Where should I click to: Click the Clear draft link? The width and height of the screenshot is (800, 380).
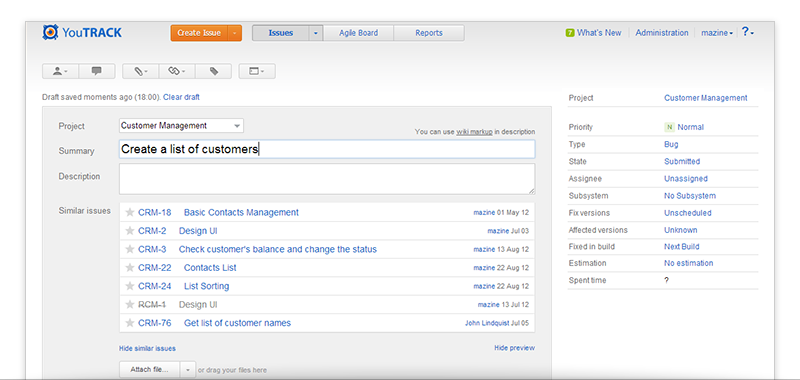pyautogui.click(x=181, y=97)
